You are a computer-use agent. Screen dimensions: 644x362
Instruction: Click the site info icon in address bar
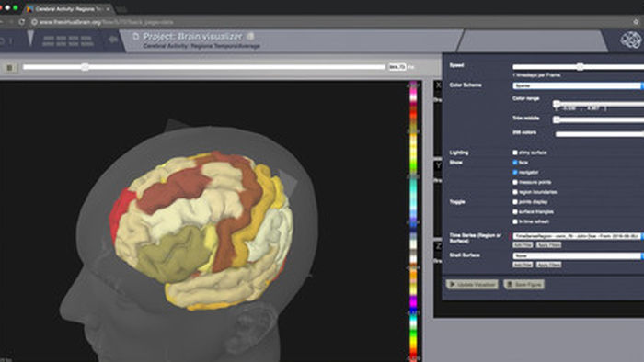(x=35, y=22)
